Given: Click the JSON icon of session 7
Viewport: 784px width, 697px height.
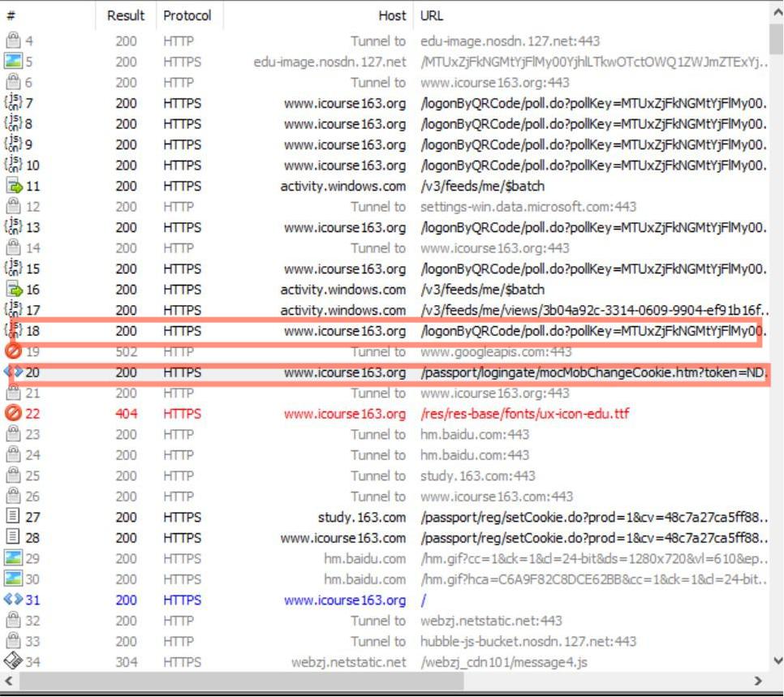Looking at the screenshot, I should click(x=13, y=102).
